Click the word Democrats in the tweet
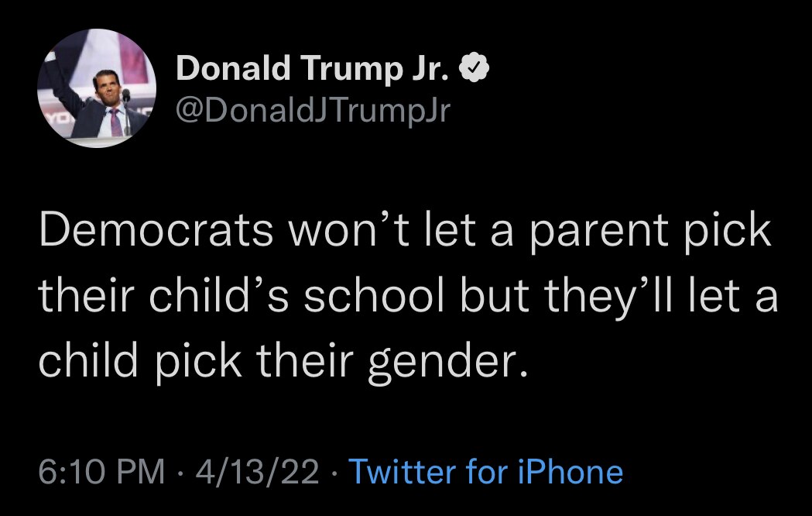Viewport: 812px width, 516px height. click(x=153, y=232)
